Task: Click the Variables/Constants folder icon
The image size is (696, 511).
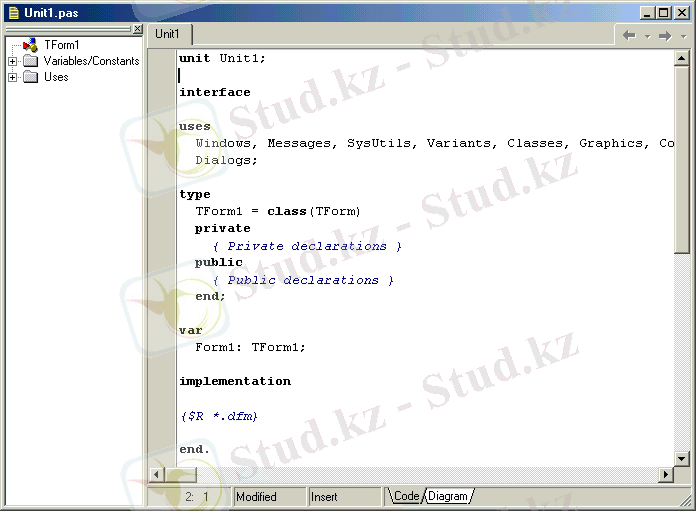Action: click(30, 61)
